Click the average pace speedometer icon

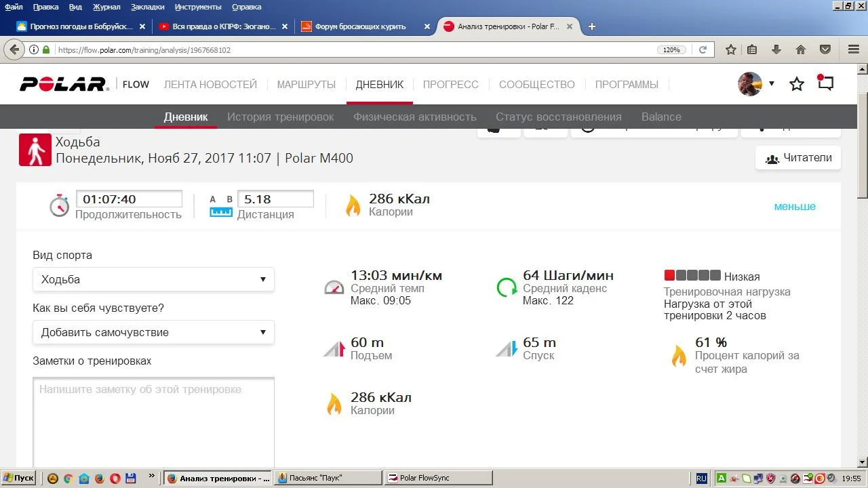[x=334, y=287]
